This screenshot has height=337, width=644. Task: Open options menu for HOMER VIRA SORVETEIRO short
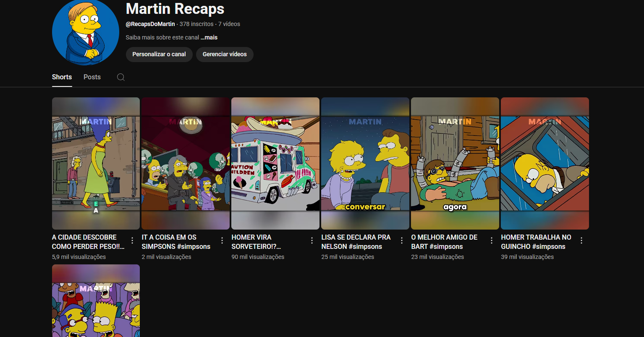coord(312,240)
